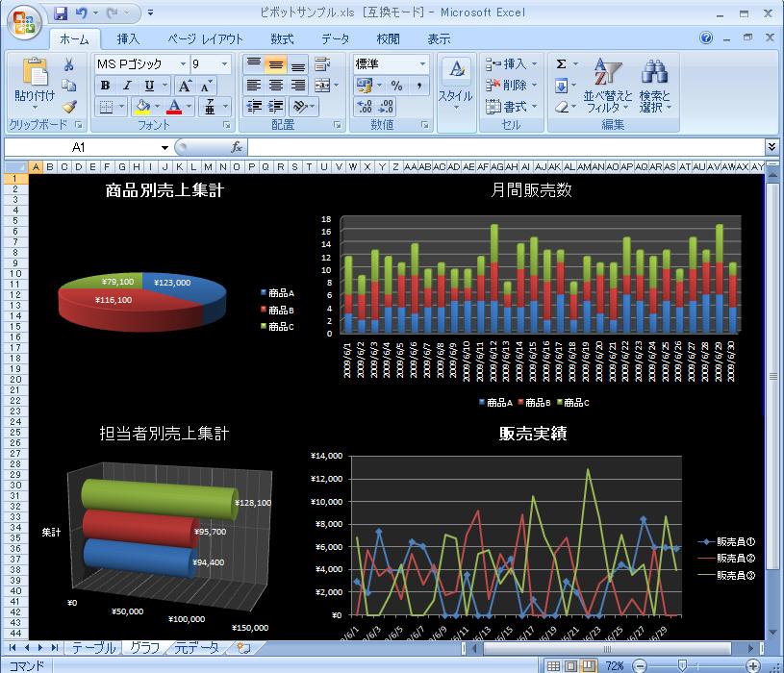Open number format 標準 dropdown
This screenshot has height=673, width=784.
(422, 64)
